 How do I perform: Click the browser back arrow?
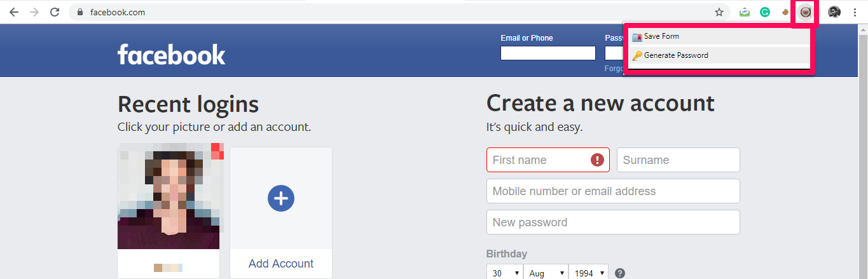pyautogui.click(x=13, y=12)
